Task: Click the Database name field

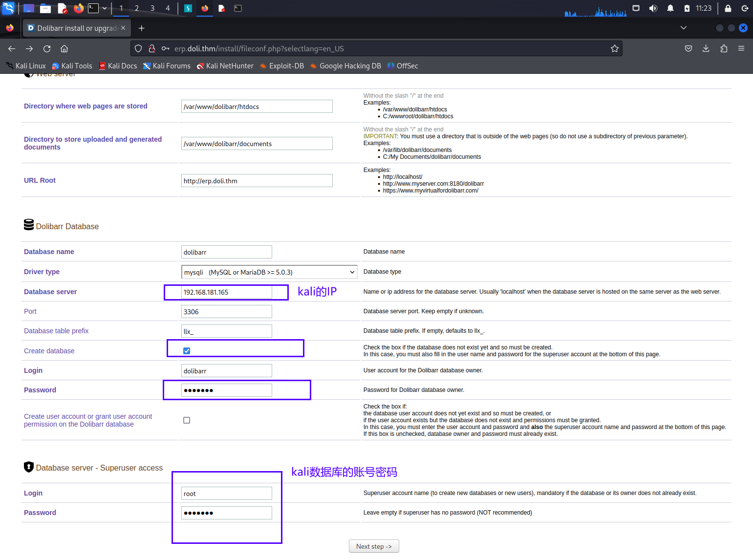Action: [x=226, y=252]
